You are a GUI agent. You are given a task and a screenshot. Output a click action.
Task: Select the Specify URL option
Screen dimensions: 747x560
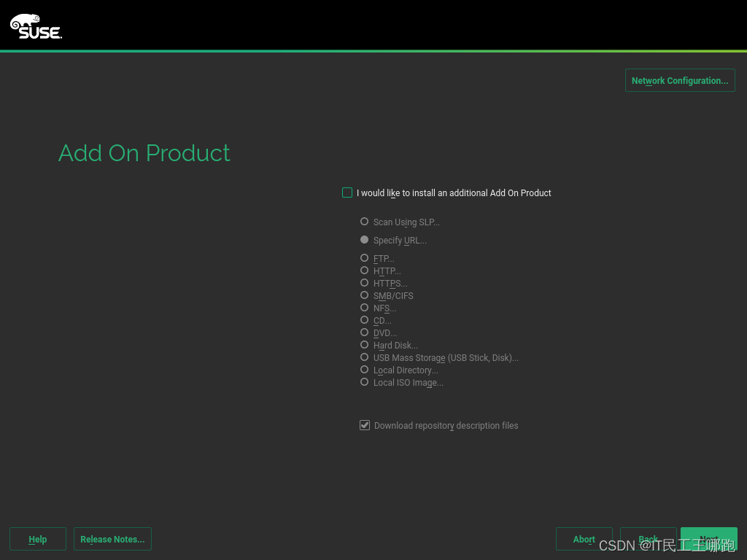click(364, 240)
